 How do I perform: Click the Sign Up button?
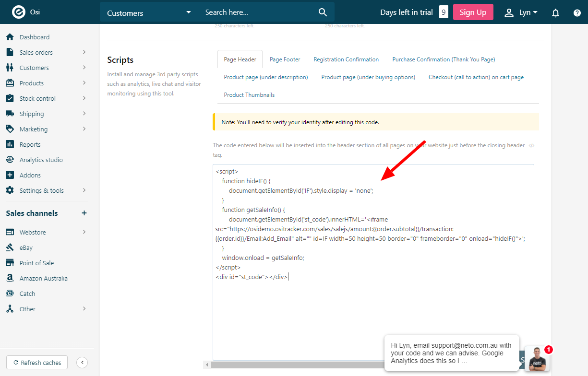click(x=473, y=12)
